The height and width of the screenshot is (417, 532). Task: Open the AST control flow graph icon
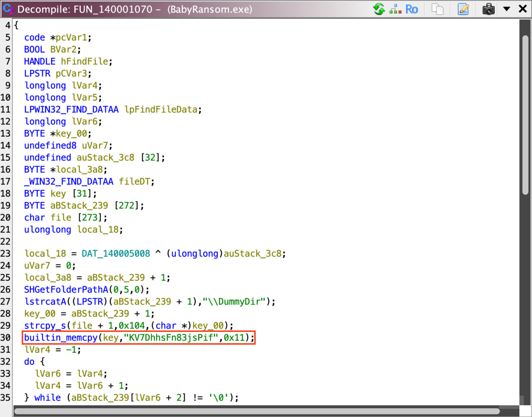(x=395, y=9)
